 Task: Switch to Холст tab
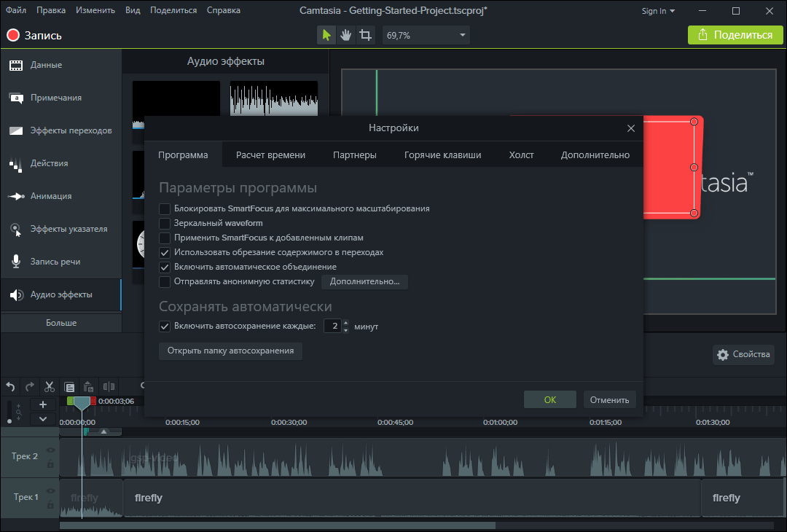[x=521, y=155]
